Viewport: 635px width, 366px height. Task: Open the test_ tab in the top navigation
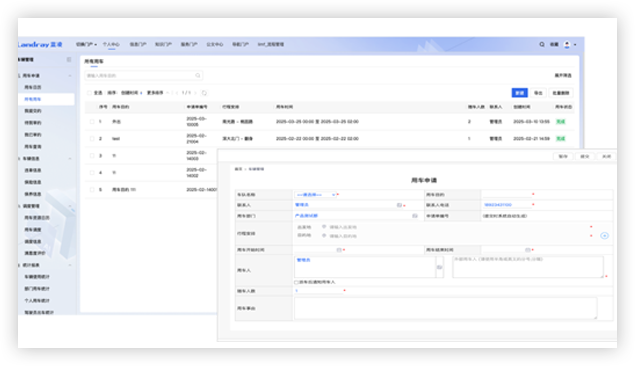(x=271, y=44)
